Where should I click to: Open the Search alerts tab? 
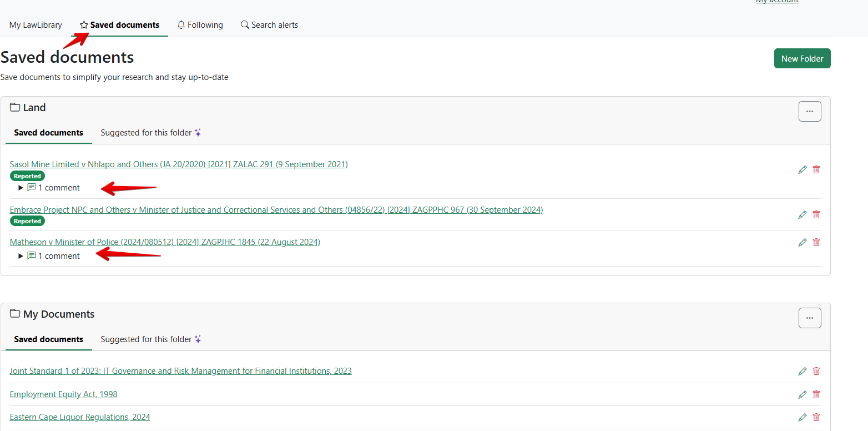pyautogui.click(x=269, y=25)
